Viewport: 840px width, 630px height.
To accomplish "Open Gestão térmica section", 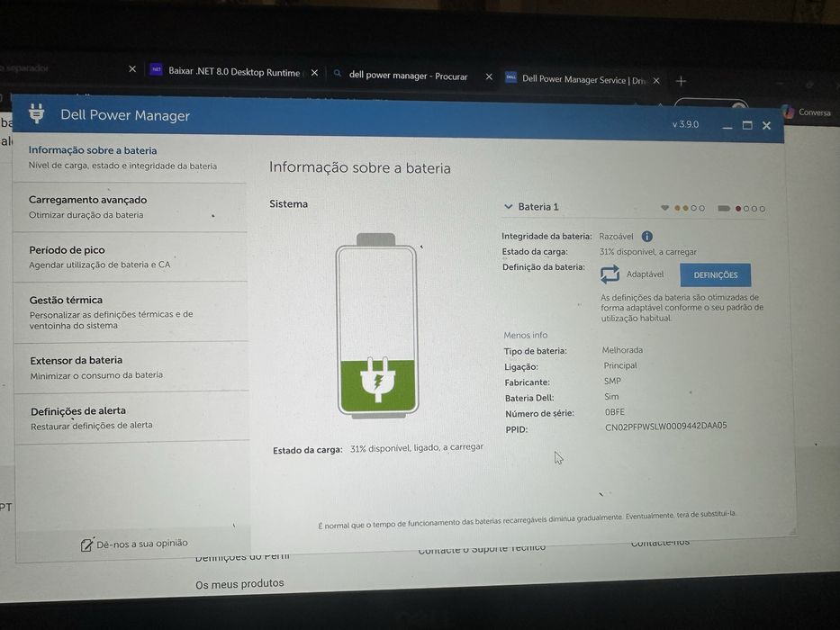I will (x=131, y=312).
